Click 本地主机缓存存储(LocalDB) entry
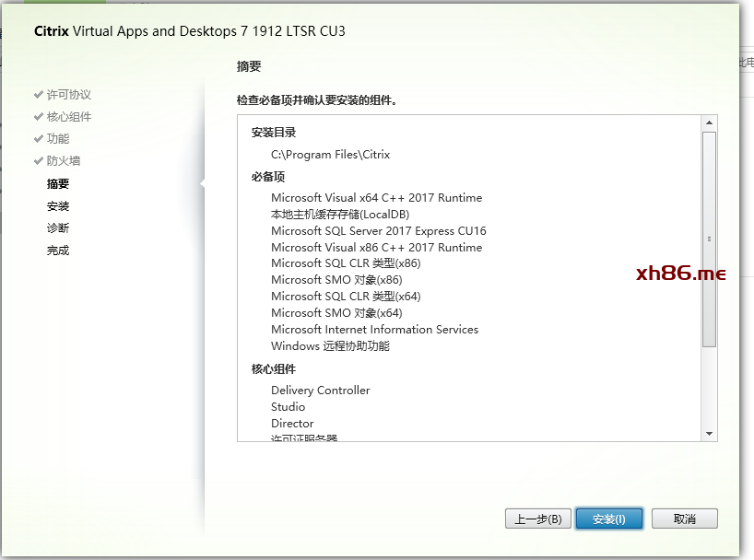Image resolution: width=754 pixels, height=560 pixels. point(340,215)
